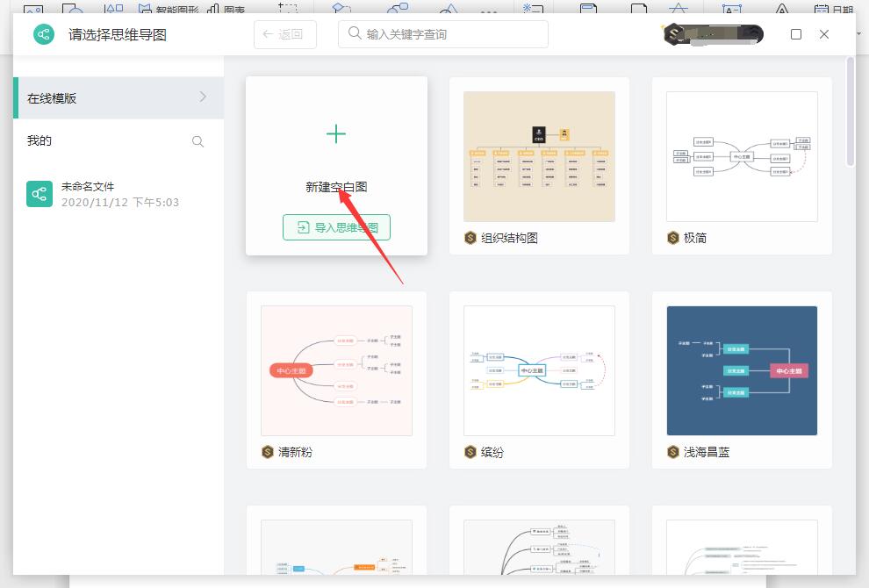This screenshot has height=588, width=869.
Task: Click the search magnifier beside 我的
Action: (197, 140)
